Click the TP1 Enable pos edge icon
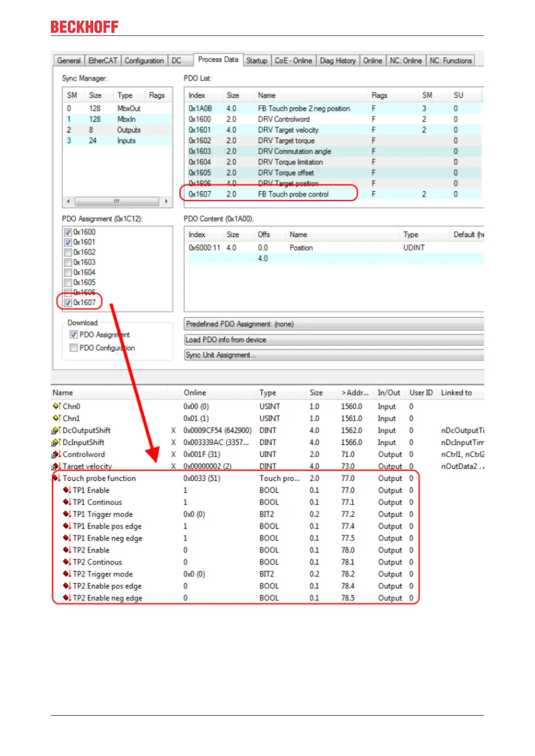The width and height of the screenshot is (535, 756). [x=67, y=526]
